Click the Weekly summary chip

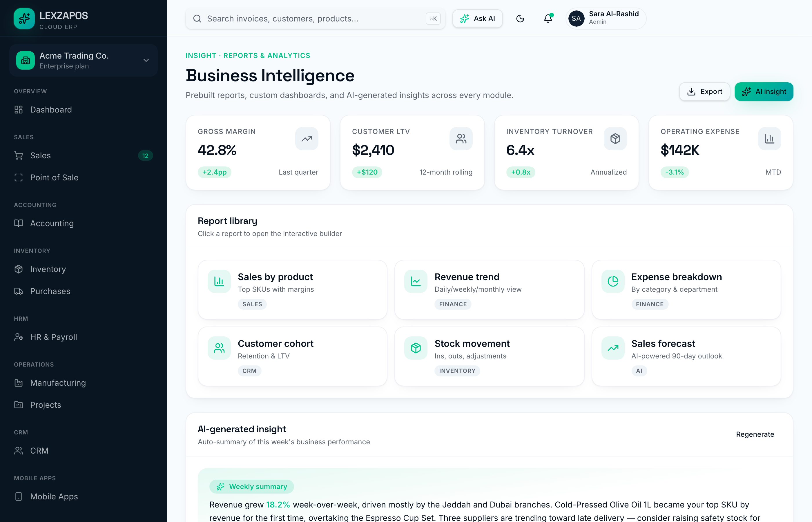251,486
